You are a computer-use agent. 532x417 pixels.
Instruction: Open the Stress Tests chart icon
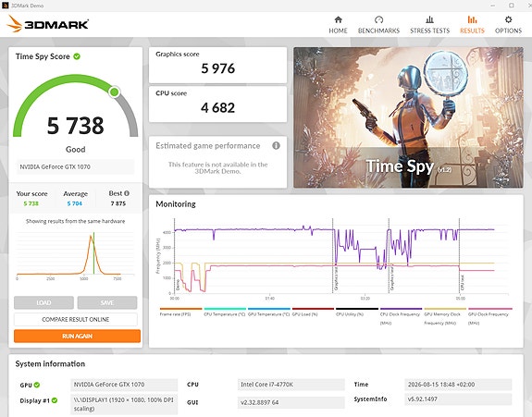pyautogui.click(x=429, y=19)
